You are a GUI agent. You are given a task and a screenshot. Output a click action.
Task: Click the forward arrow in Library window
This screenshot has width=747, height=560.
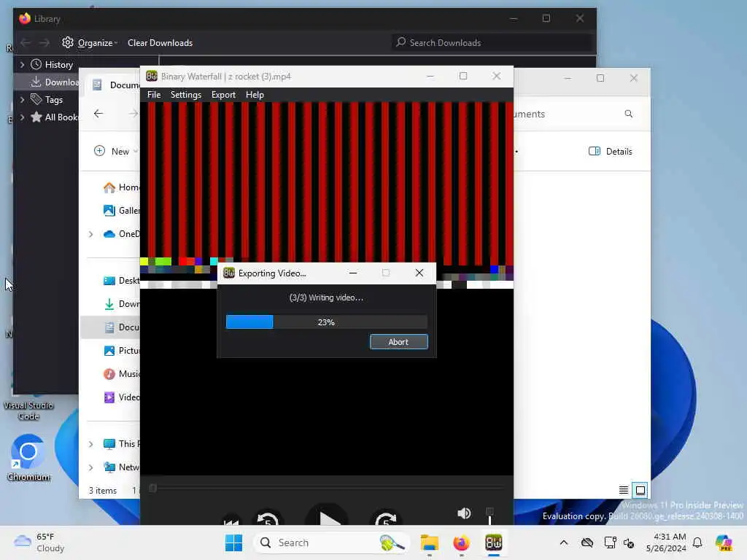[x=44, y=43]
